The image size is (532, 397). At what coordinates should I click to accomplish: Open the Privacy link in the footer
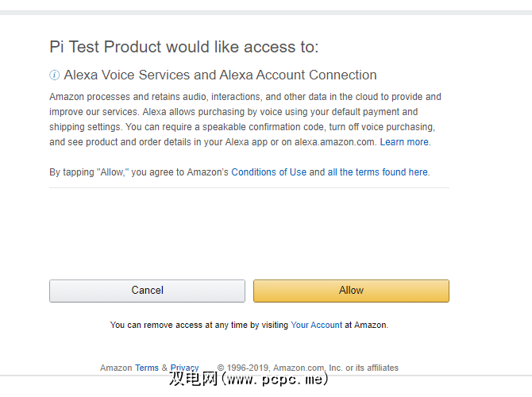(x=184, y=368)
